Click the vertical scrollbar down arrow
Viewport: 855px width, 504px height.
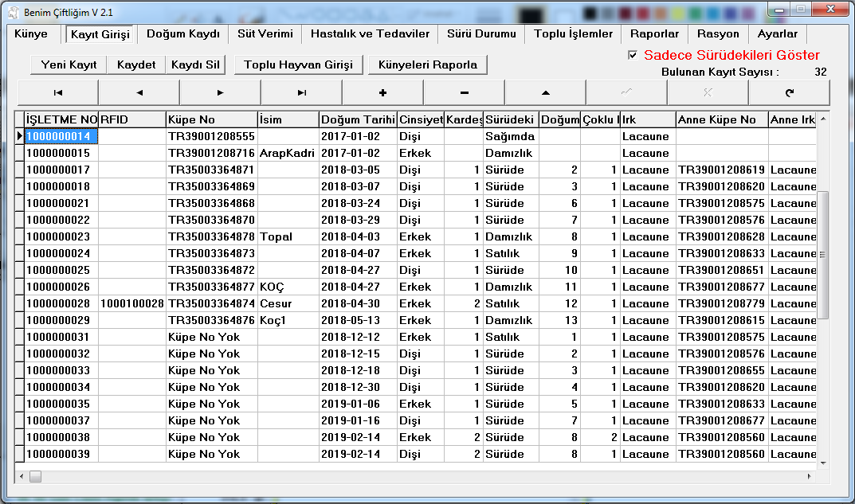(x=823, y=464)
